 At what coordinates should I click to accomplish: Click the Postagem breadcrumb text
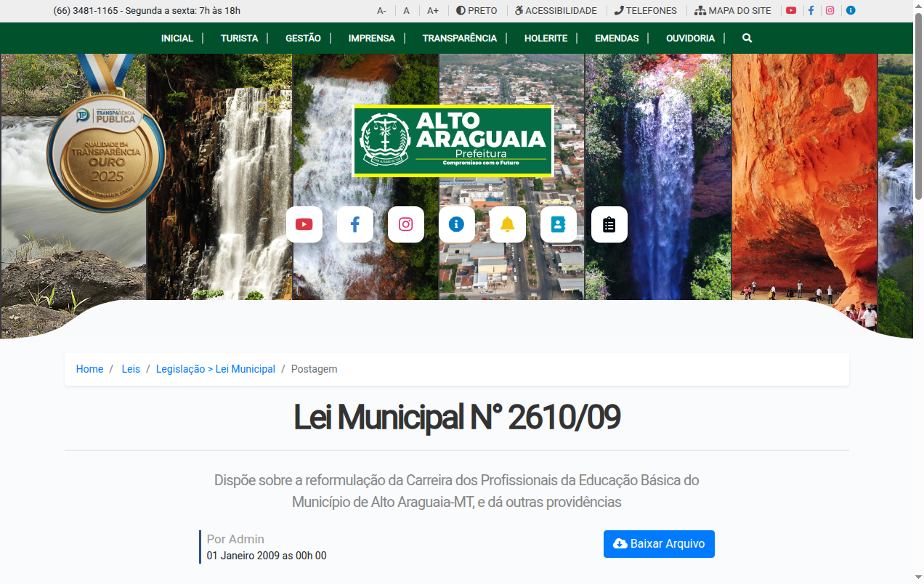click(x=314, y=369)
